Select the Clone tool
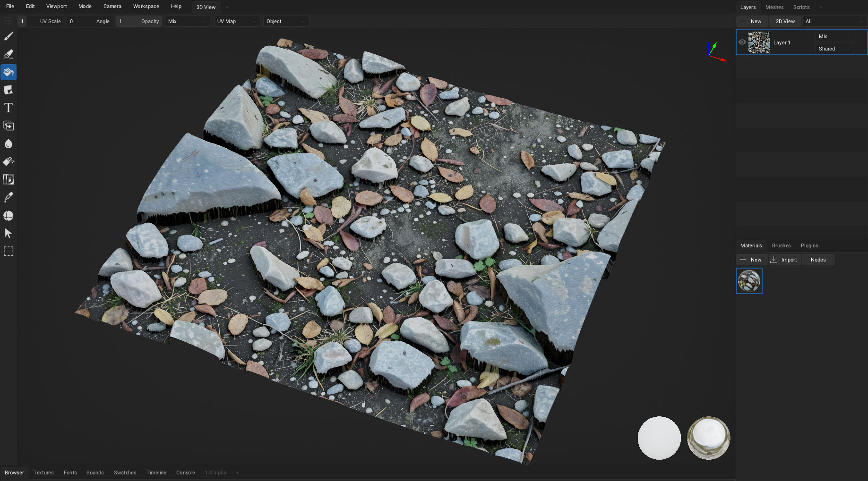This screenshot has height=481, width=868. (9, 126)
